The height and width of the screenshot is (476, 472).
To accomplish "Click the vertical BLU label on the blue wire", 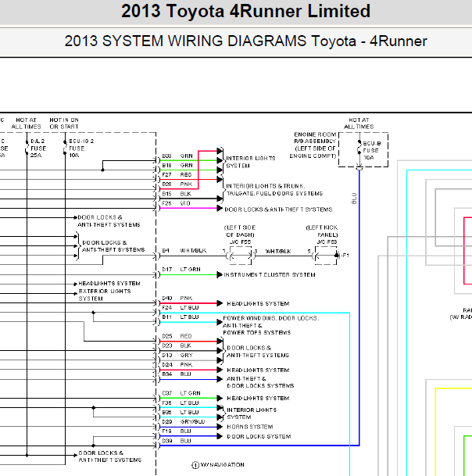I will (354, 199).
